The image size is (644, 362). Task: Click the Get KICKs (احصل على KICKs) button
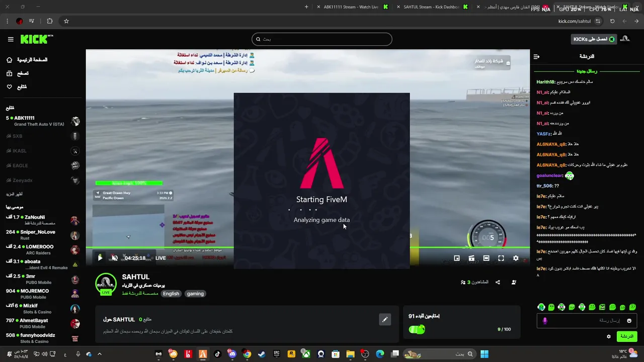click(x=594, y=39)
